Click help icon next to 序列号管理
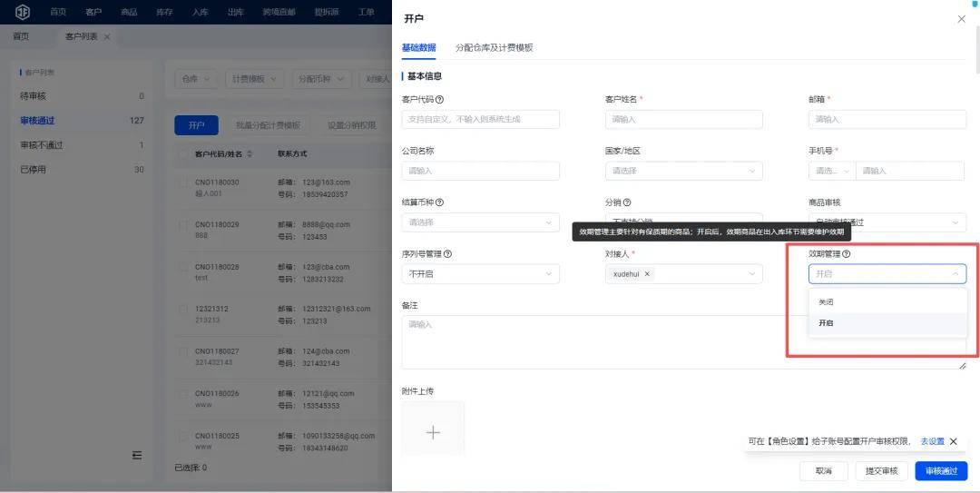The image size is (980, 493). (447, 254)
